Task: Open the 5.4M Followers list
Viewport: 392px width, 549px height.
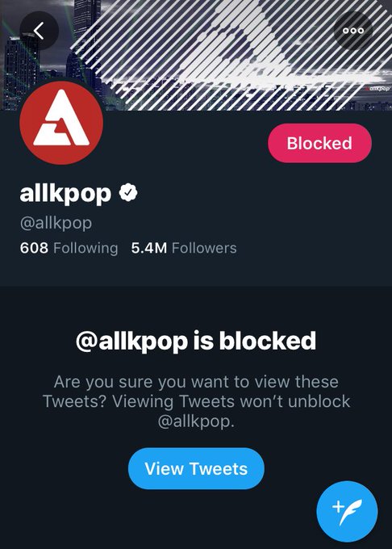Action: click(184, 248)
